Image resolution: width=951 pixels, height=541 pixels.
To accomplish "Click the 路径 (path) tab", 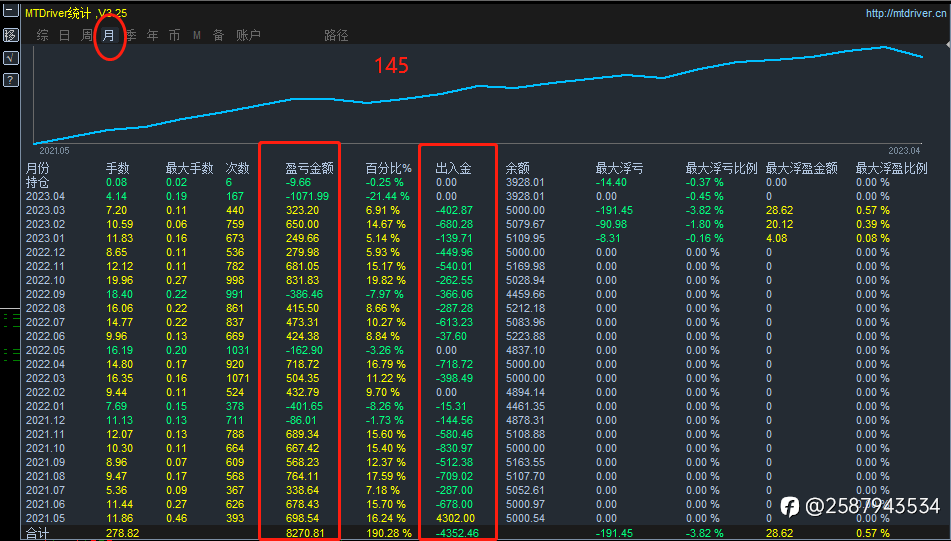I will 336,35.
